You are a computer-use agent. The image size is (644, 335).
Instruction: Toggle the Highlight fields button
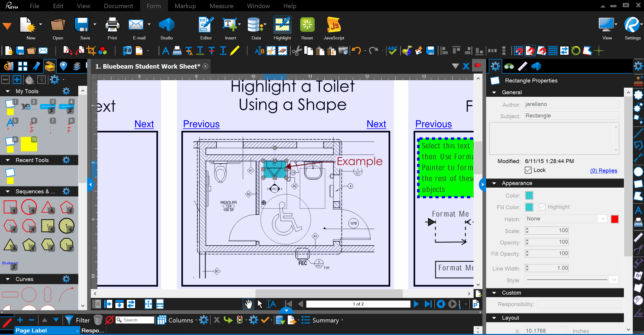coord(282,25)
